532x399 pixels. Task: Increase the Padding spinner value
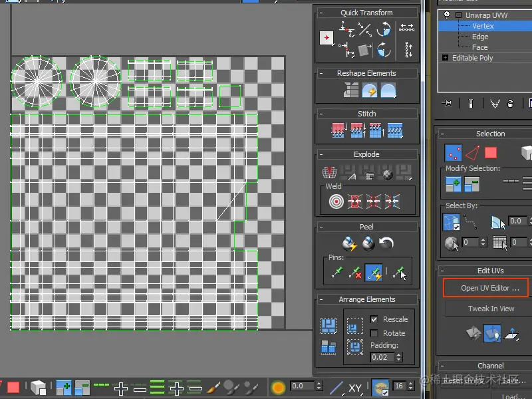(x=398, y=355)
